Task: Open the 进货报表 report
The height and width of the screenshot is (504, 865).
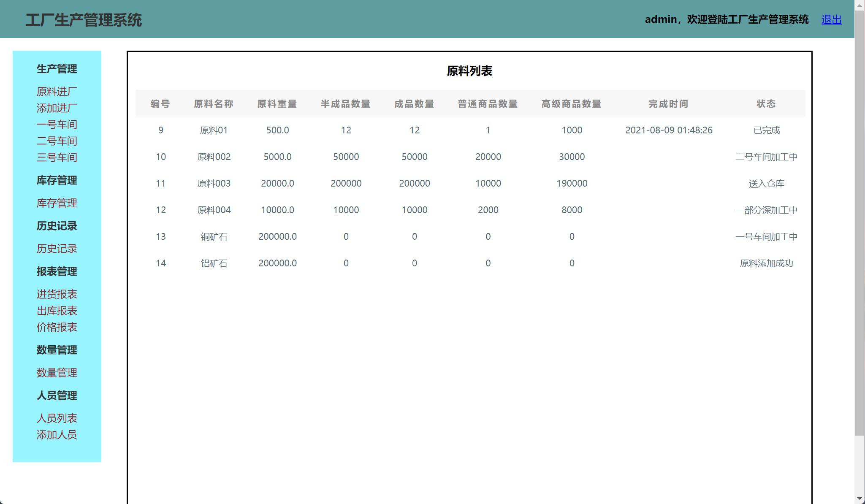Action: coord(57,294)
